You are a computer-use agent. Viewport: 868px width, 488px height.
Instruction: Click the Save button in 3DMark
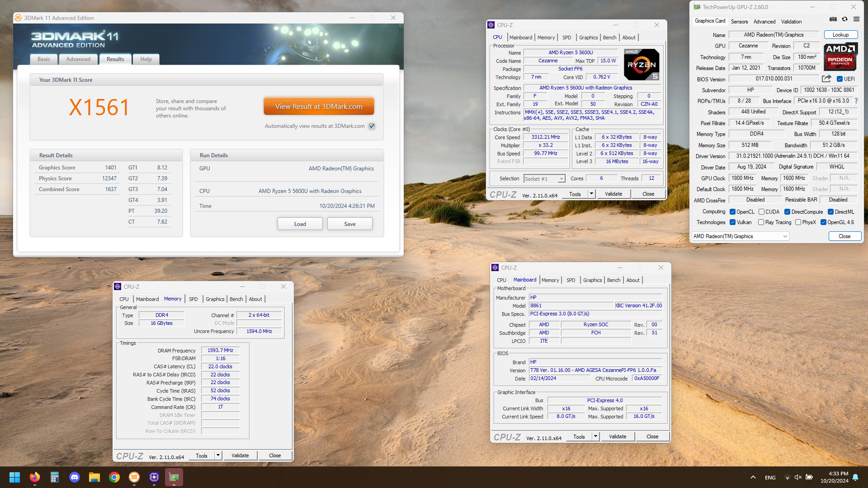[x=350, y=224]
